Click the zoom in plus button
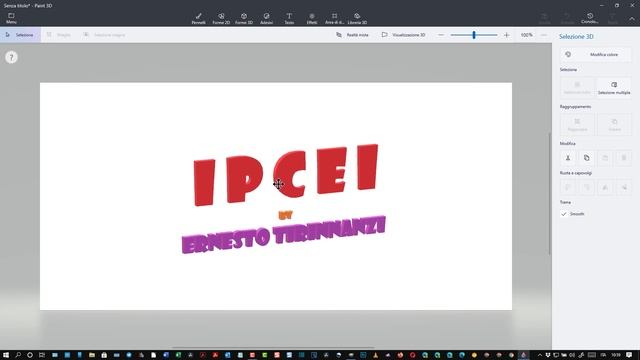640x360 pixels. coord(507,35)
